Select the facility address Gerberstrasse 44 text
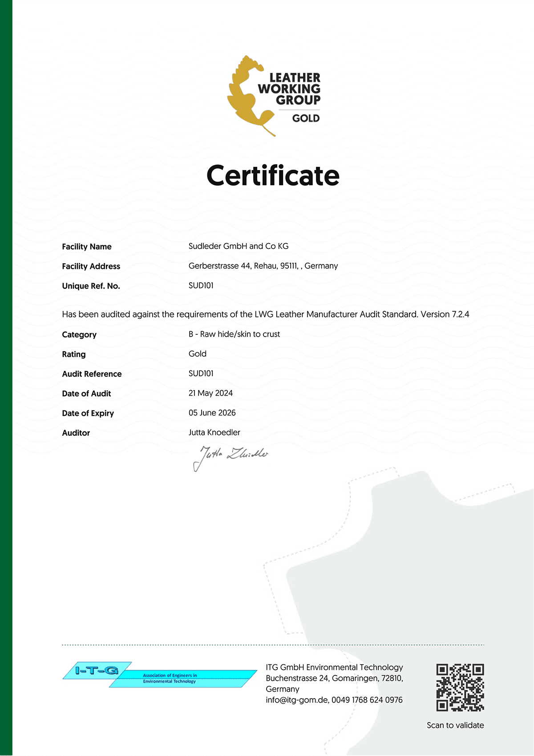Image resolution: width=534 pixels, height=756 pixels. 263,266
